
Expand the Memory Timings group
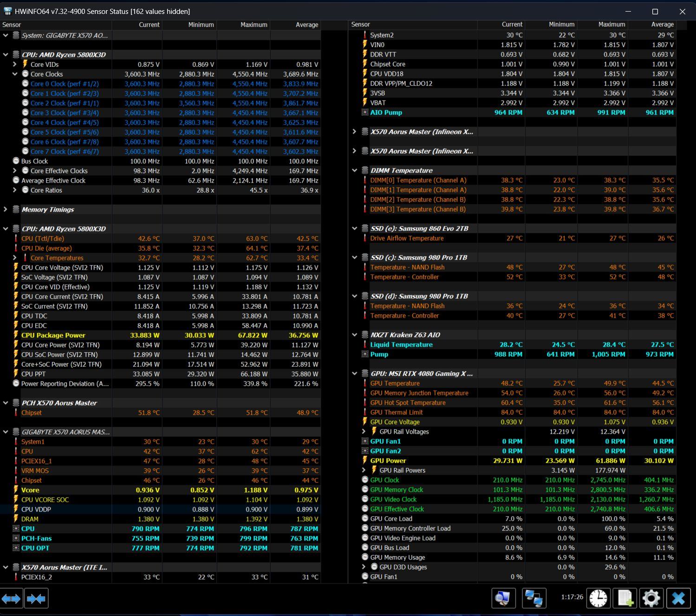point(6,209)
